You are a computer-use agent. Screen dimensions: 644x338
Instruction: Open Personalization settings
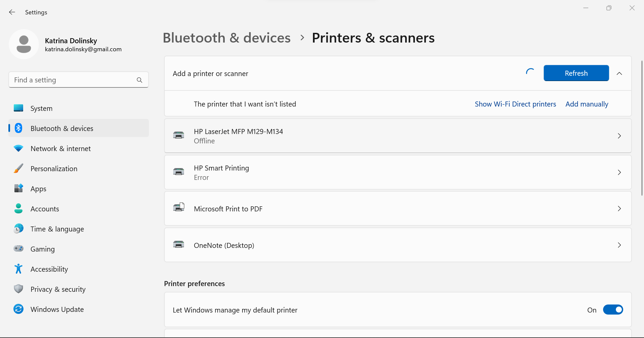click(79, 168)
